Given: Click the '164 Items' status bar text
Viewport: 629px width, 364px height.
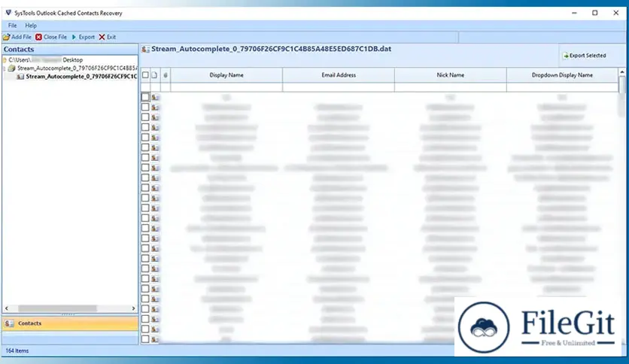Looking at the screenshot, I should pyautogui.click(x=17, y=350).
